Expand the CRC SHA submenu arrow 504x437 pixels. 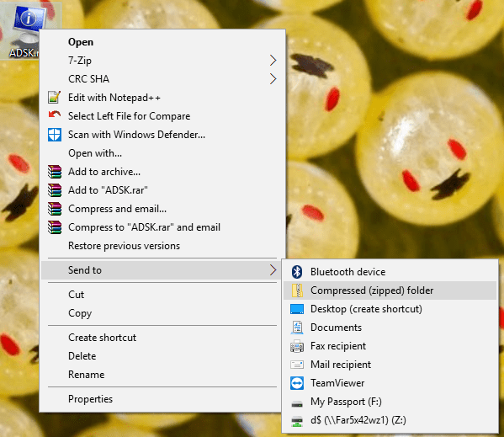pos(273,79)
